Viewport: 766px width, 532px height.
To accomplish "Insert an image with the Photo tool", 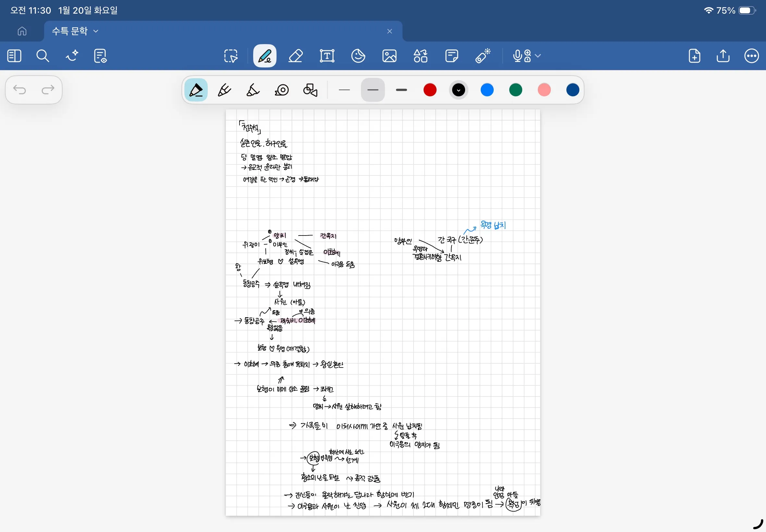I will [x=389, y=56].
